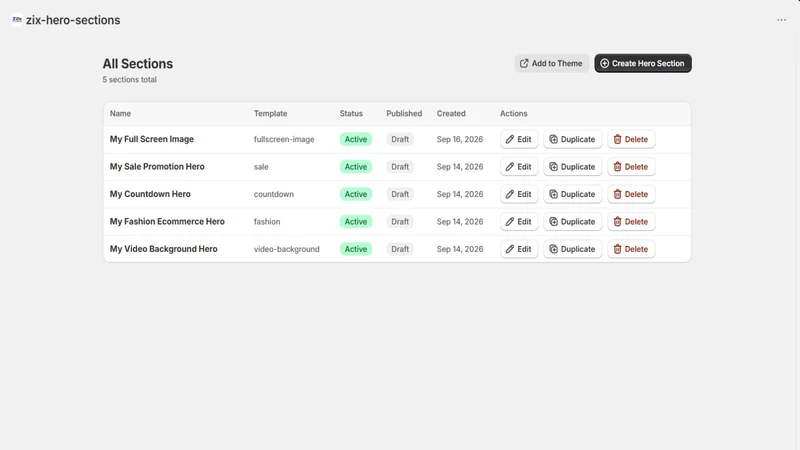The image size is (800, 450).
Task: Click Active badge for My Full Screen Image
Action: click(x=356, y=139)
